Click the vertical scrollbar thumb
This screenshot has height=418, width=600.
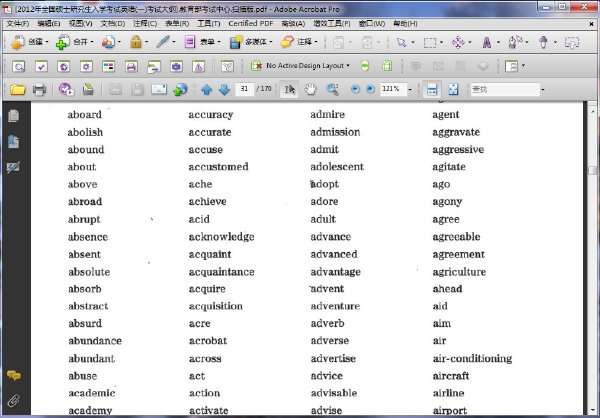tap(593, 170)
